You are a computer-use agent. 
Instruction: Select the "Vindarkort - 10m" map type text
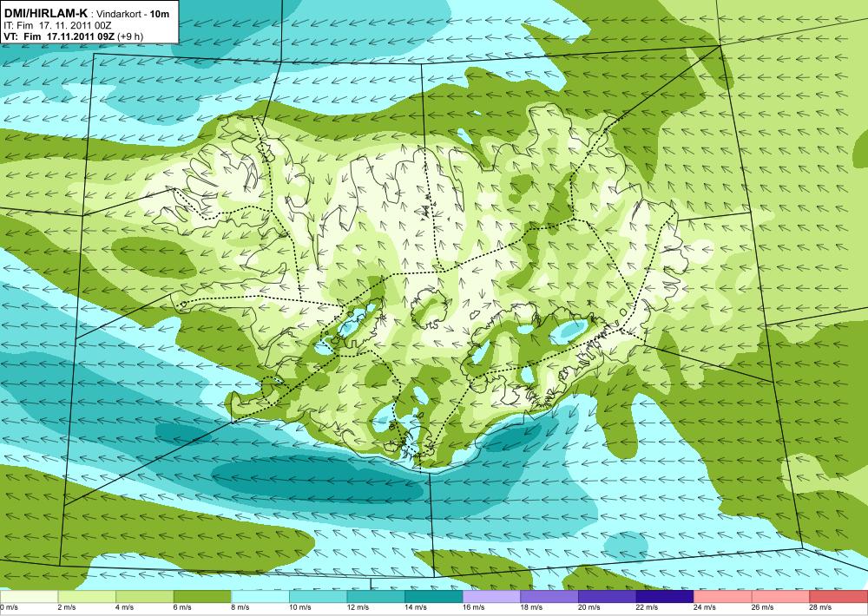(133, 14)
